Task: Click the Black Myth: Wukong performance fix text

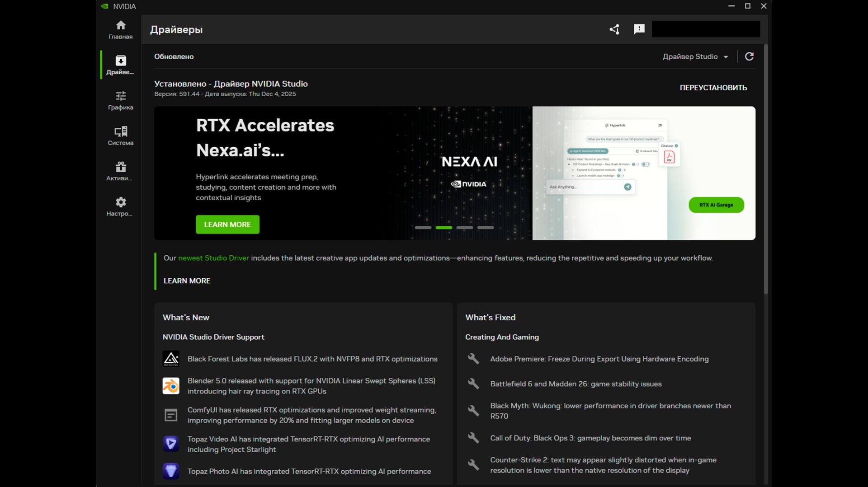Action: click(611, 411)
